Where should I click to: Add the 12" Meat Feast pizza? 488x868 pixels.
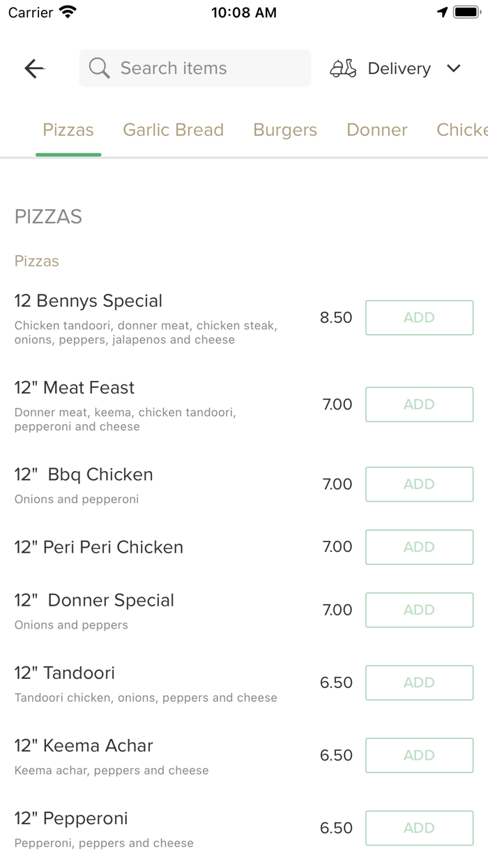pos(419,404)
